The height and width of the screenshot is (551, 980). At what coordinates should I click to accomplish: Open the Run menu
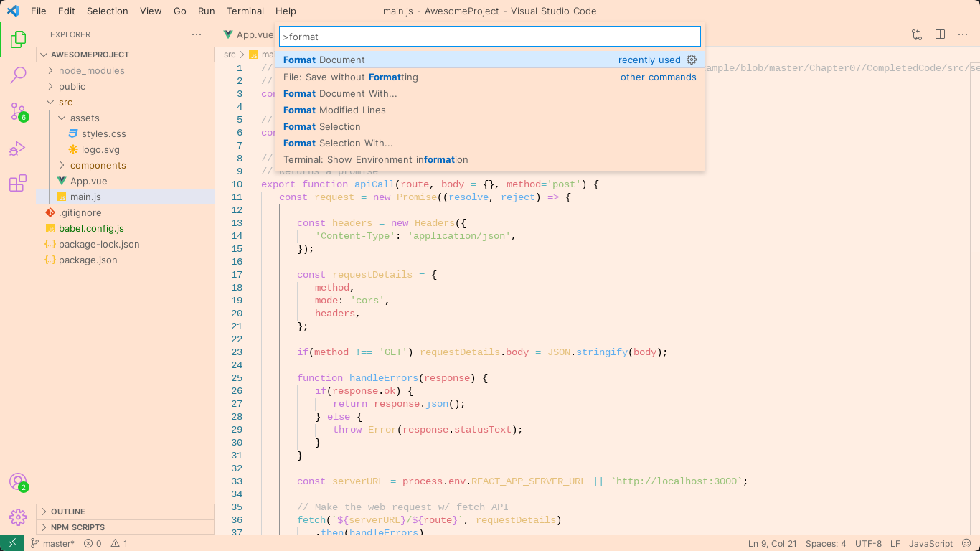[x=207, y=11]
